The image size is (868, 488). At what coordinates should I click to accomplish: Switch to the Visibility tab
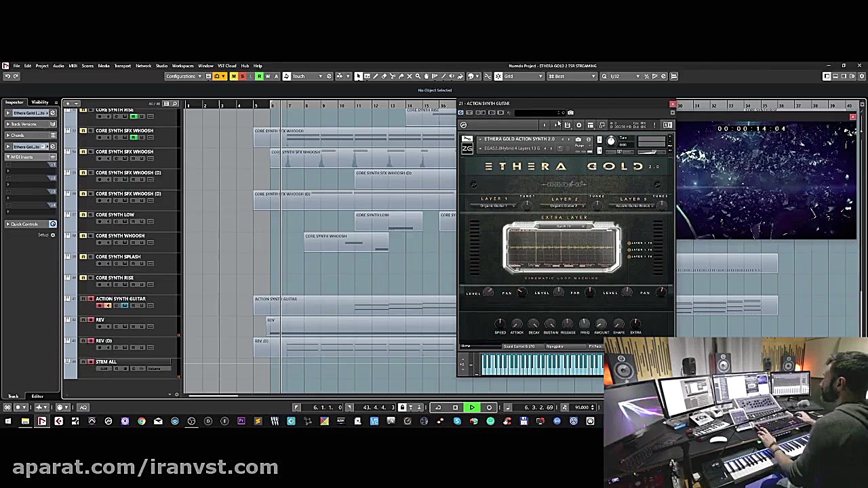click(x=40, y=102)
